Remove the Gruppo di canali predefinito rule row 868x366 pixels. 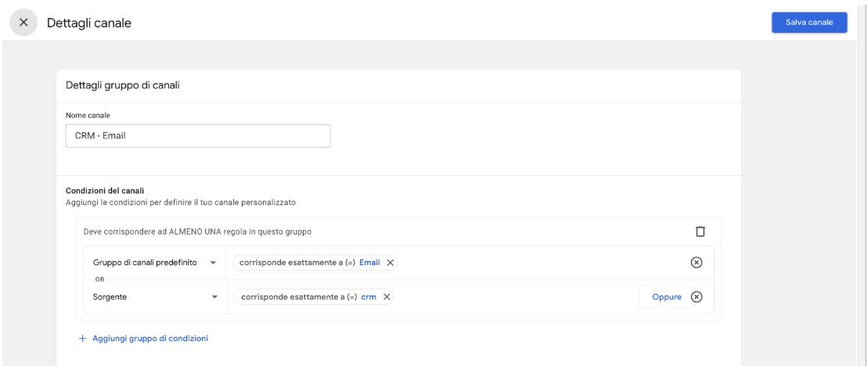[x=697, y=263]
